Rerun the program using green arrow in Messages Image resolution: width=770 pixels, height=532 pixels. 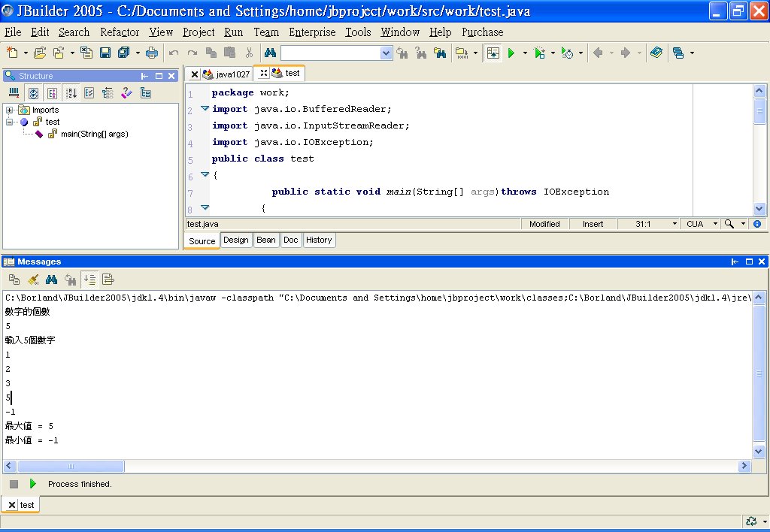tap(32, 484)
